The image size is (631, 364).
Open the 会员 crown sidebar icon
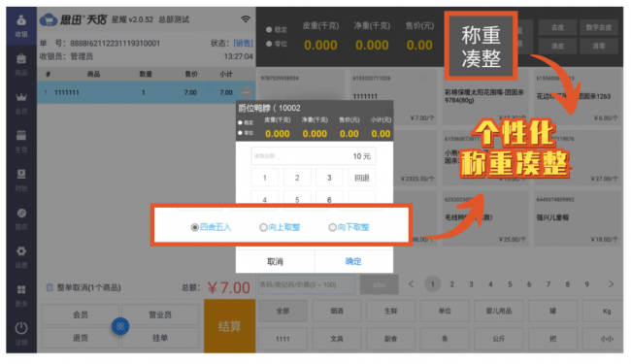[x=21, y=103]
